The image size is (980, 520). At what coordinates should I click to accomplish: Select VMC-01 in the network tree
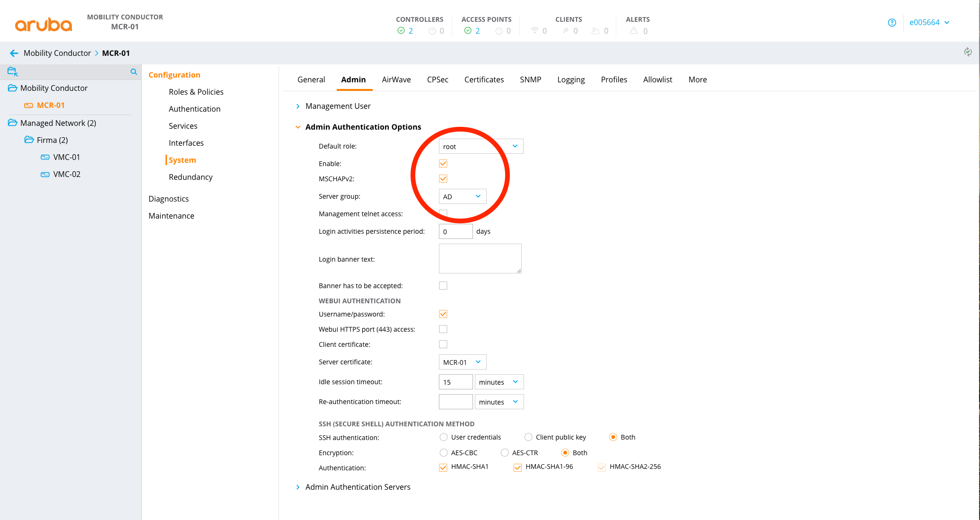[67, 157]
